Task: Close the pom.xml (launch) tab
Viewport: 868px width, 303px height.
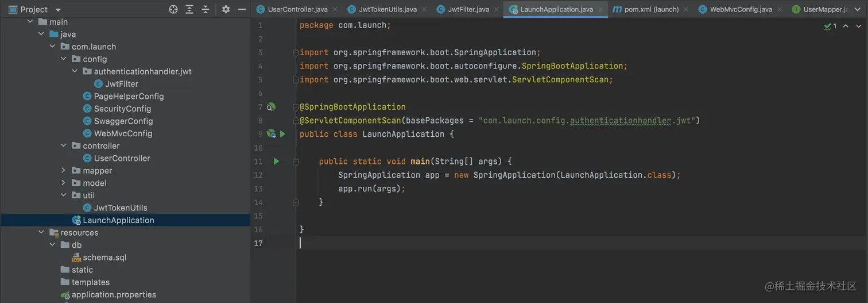Action: pos(686,9)
